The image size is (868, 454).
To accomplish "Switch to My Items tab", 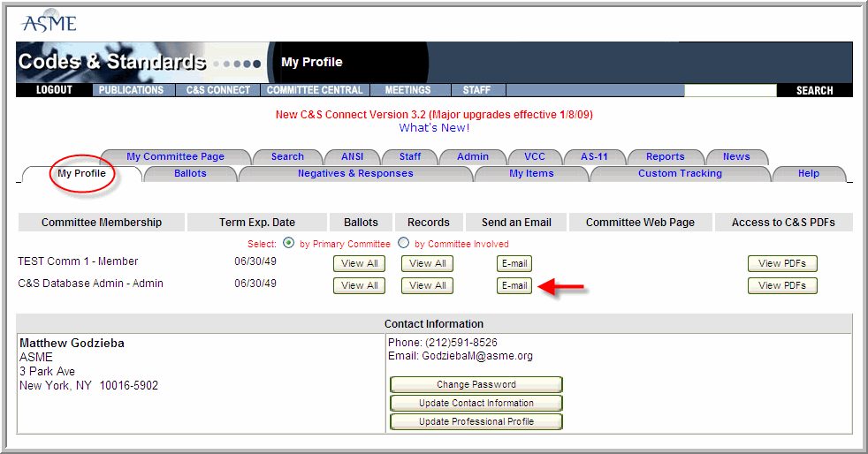I will 531,173.
